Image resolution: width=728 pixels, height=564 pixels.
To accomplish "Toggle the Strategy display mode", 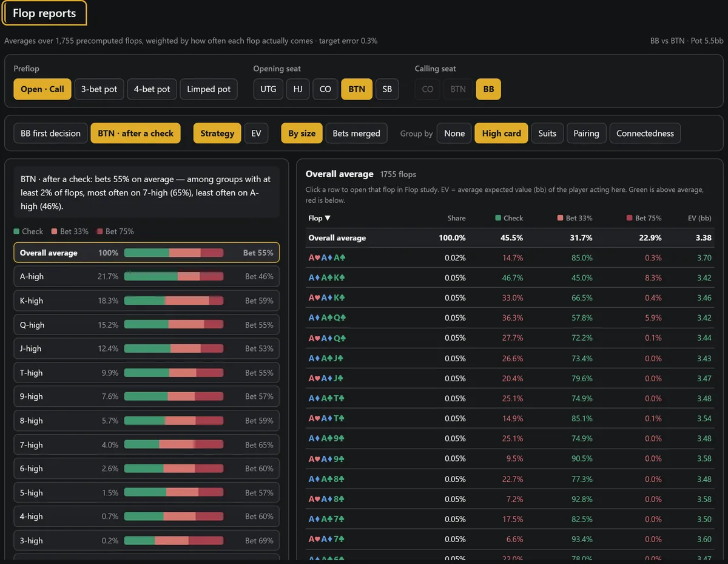I will point(217,134).
